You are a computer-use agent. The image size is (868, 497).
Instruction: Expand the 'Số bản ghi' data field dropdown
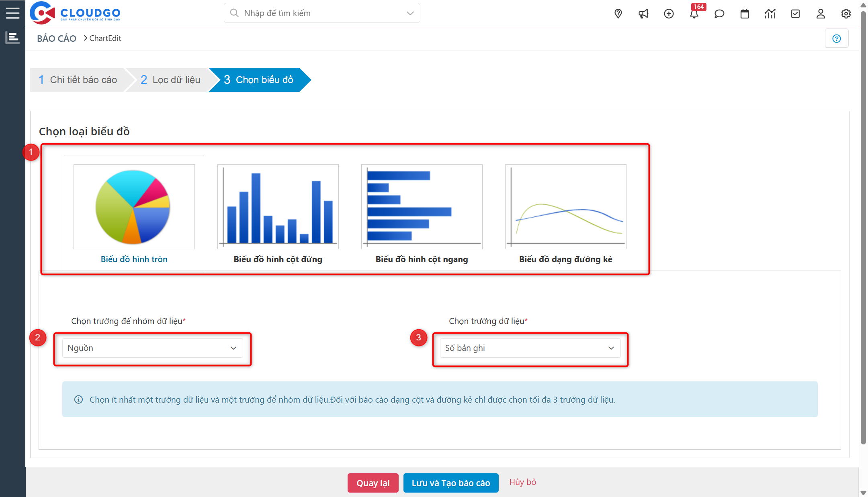(x=530, y=348)
